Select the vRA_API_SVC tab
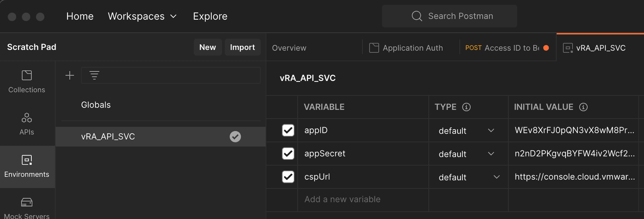644x219 pixels. point(601,48)
